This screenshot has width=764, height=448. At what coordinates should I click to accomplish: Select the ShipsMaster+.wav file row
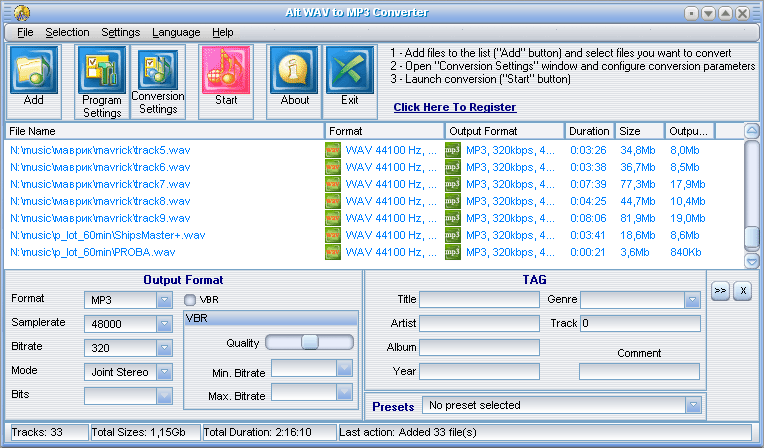pyautogui.click(x=374, y=235)
